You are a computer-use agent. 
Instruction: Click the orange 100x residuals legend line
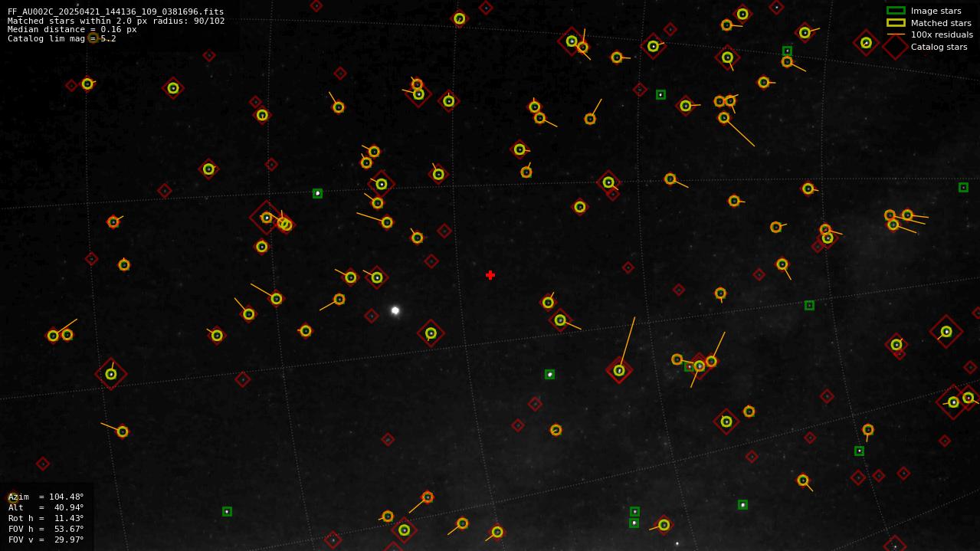pyautogui.click(x=896, y=34)
